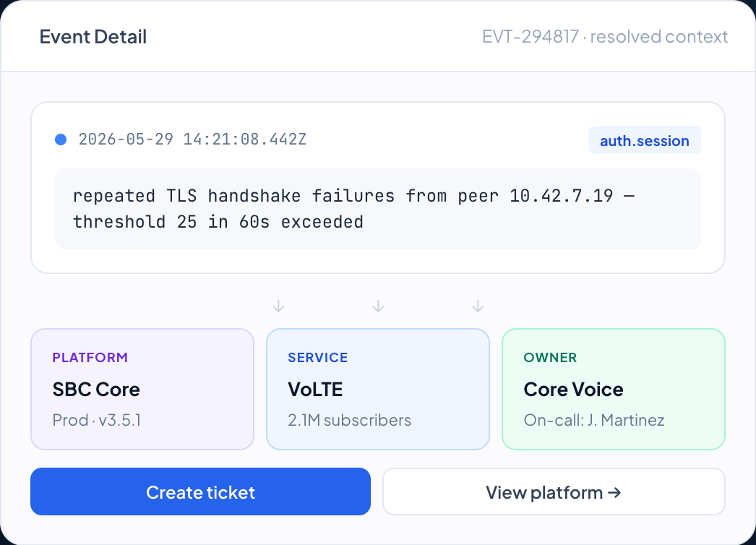Select the auth.session tag

(645, 140)
